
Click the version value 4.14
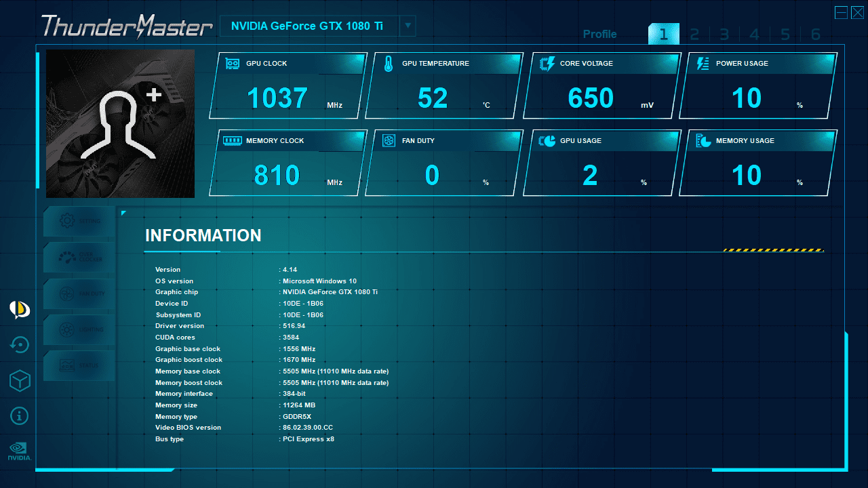[290, 270]
